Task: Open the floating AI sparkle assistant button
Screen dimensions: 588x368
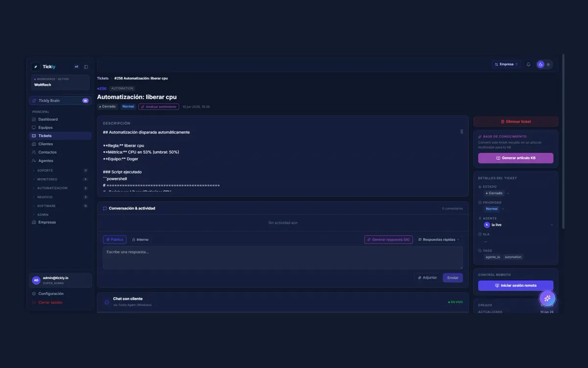Action: pyautogui.click(x=547, y=298)
